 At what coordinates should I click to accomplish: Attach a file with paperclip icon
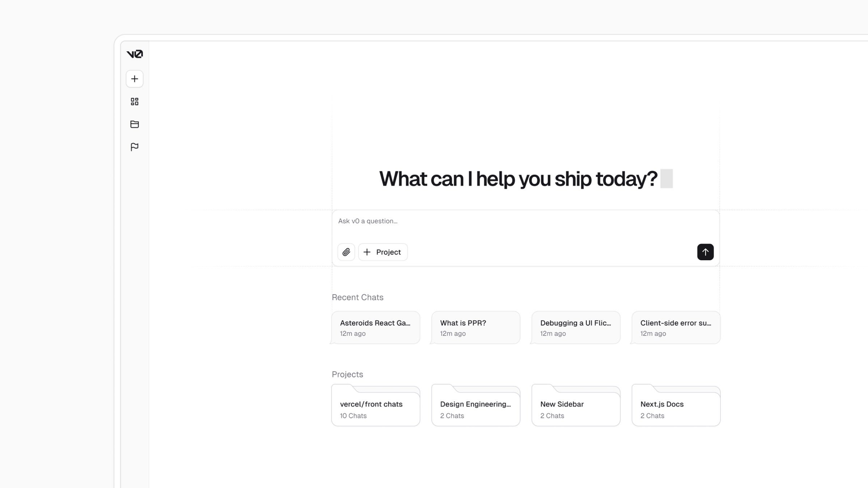click(346, 252)
